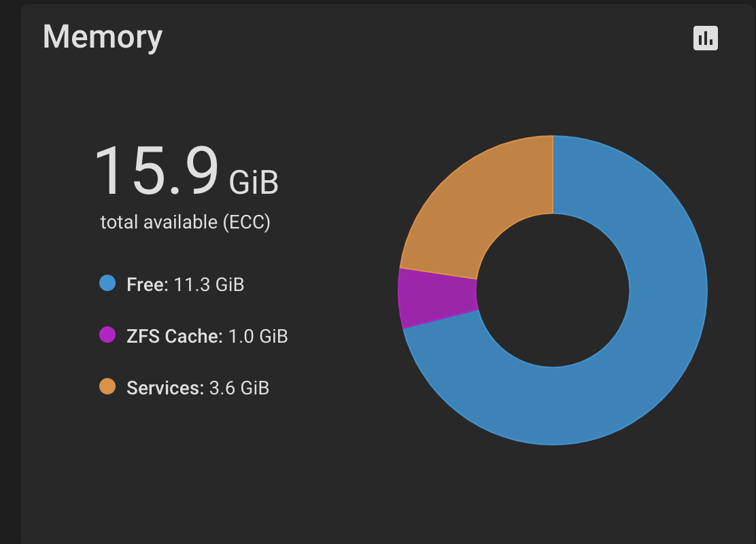Click the word Free in legend
This screenshot has height=544, width=756.
pyautogui.click(x=148, y=284)
